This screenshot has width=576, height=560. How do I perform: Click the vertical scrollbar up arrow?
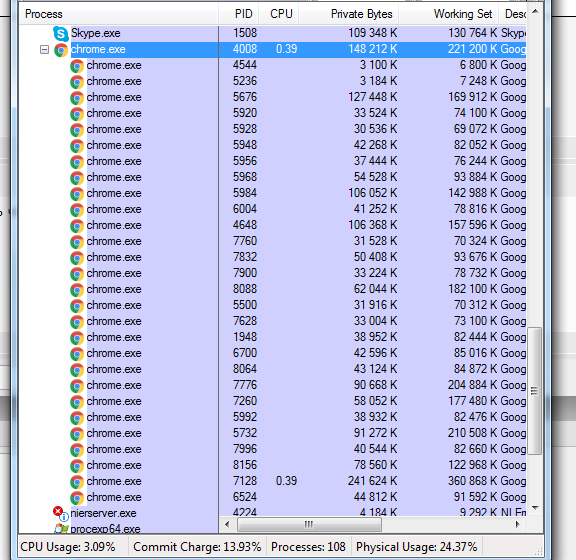[535, 12]
